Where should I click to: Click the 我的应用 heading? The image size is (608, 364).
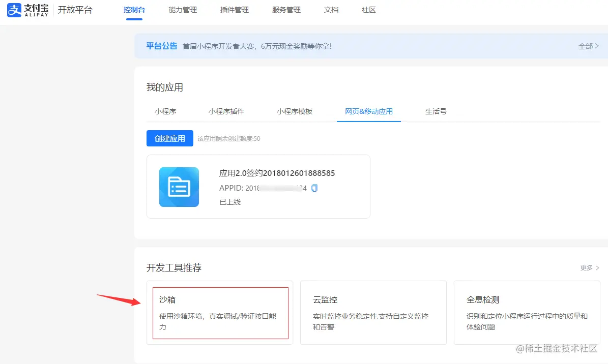[165, 87]
